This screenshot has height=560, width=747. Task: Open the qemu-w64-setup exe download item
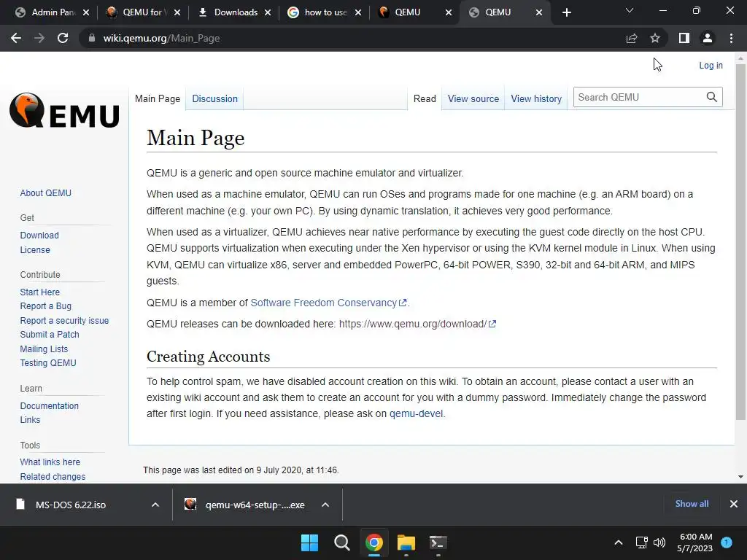point(244,505)
